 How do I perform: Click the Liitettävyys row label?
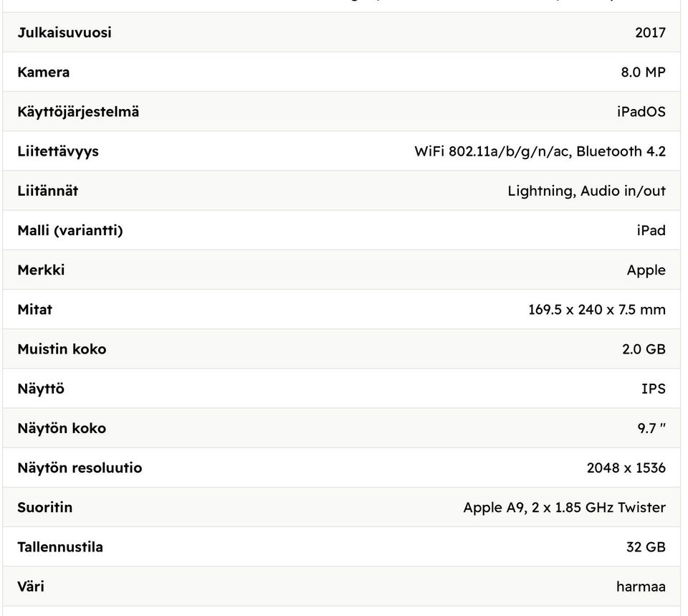coord(58,151)
